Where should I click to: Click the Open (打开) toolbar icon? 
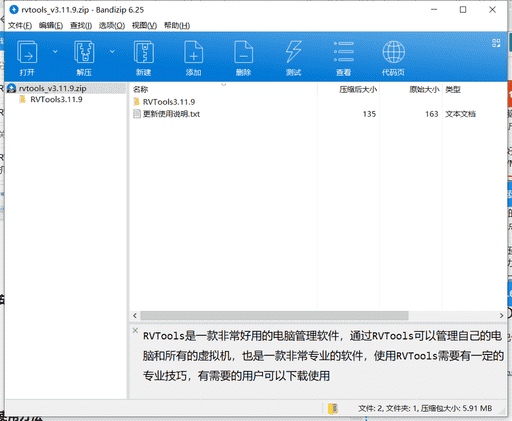pyautogui.click(x=27, y=52)
